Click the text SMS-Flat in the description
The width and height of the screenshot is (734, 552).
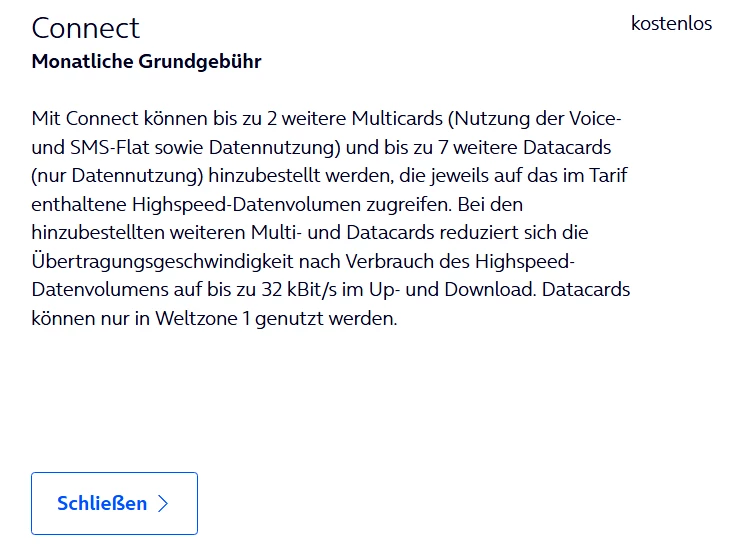click(x=110, y=147)
